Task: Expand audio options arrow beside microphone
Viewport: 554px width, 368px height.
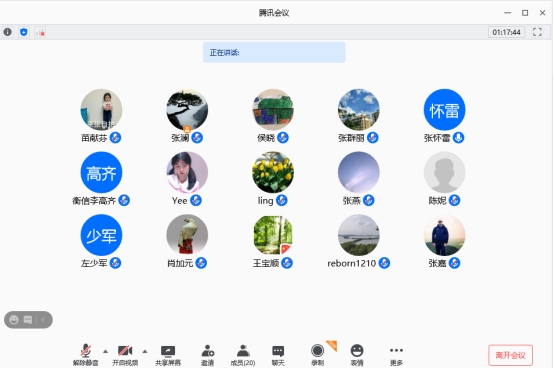Action: pos(105,351)
